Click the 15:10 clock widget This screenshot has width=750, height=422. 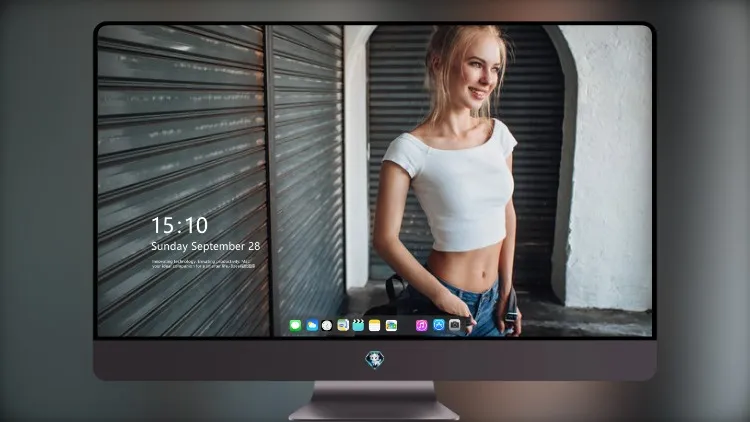tap(179, 225)
